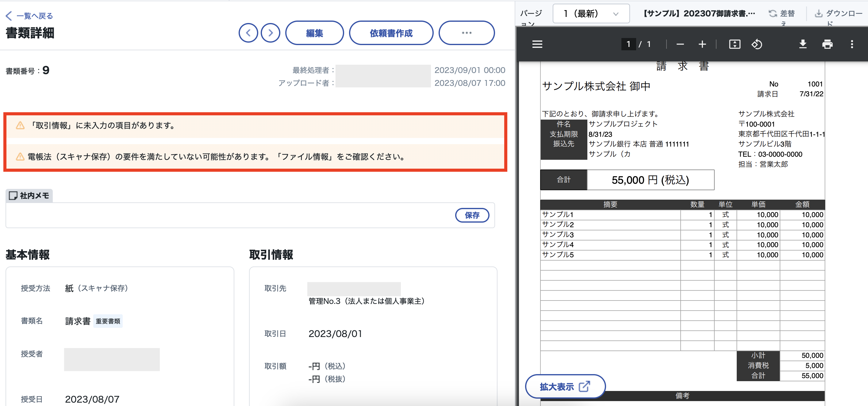Save the 社内メモ with 保存 button
Screen dimensions: 868x406
pyautogui.click(x=472, y=215)
